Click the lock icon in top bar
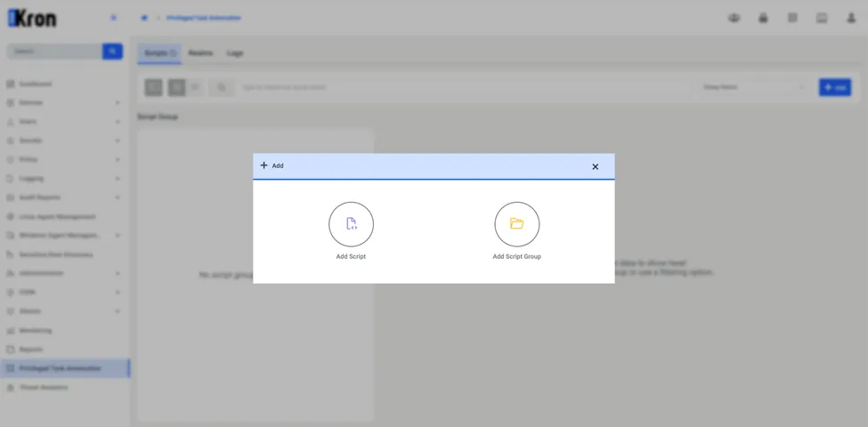Screen dimensions: 868x427 click(x=763, y=19)
